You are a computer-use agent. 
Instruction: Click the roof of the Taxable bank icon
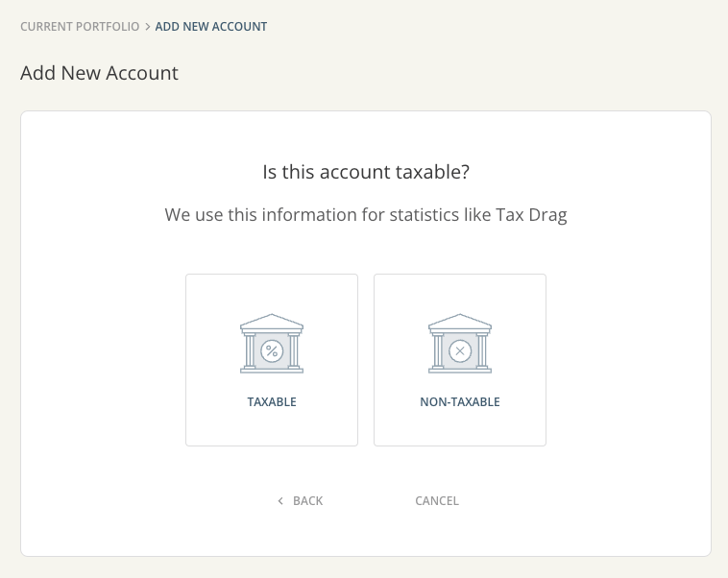272,321
